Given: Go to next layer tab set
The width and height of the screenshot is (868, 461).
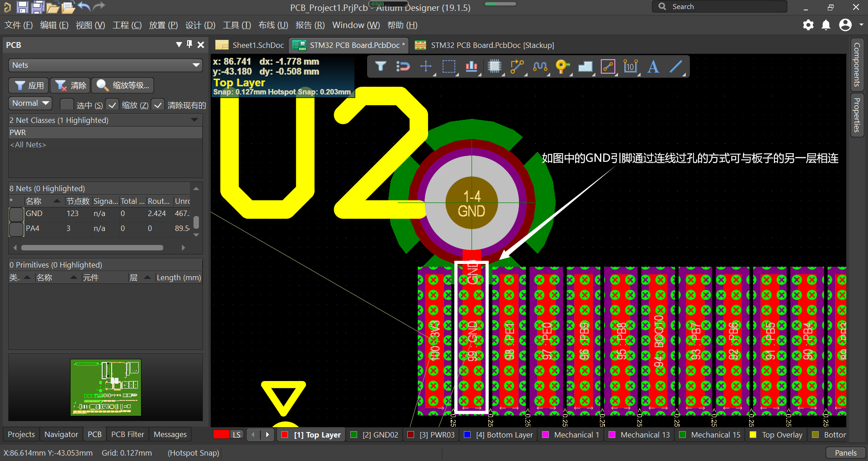Looking at the screenshot, I should 267,435.
